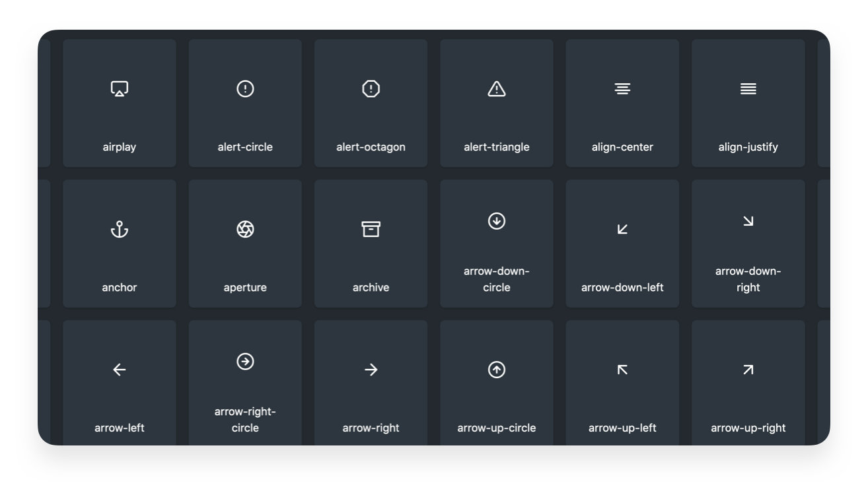
Task: Select the arrow-right icon
Action: (371, 370)
